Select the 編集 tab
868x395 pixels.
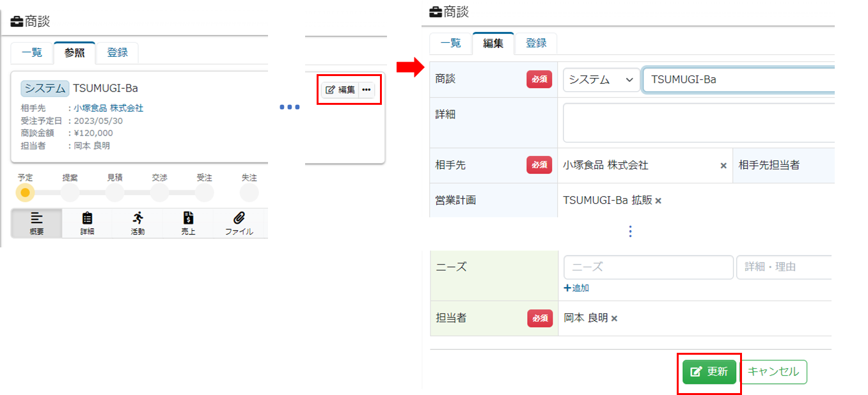point(493,43)
